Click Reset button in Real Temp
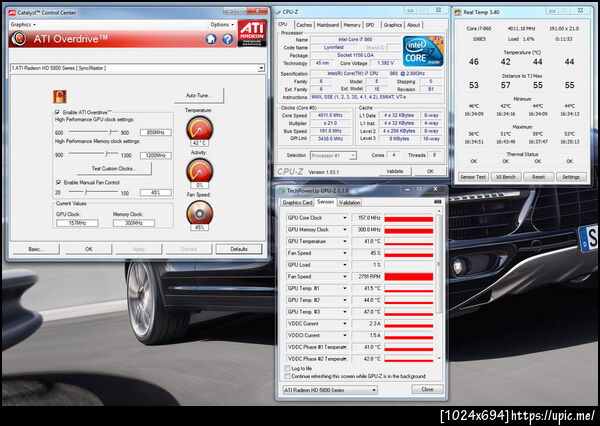The image size is (600, 426). (538, 177)
